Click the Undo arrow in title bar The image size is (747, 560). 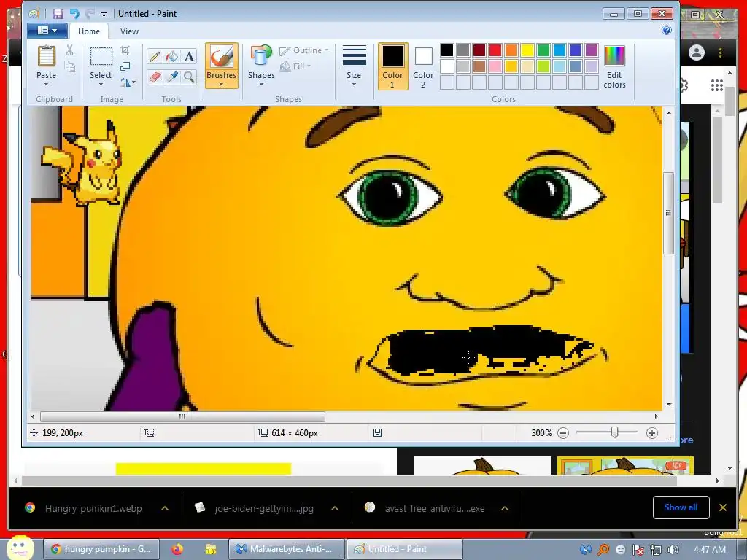(74, 14)
